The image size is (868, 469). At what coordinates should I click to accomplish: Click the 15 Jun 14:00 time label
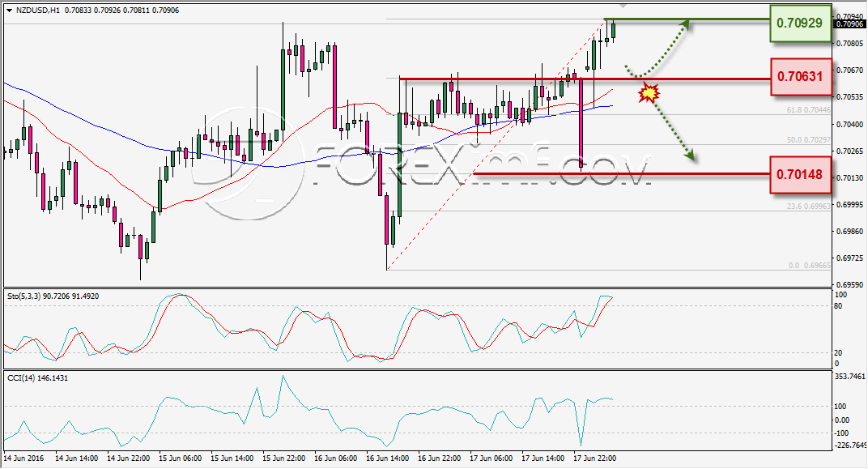232,458
